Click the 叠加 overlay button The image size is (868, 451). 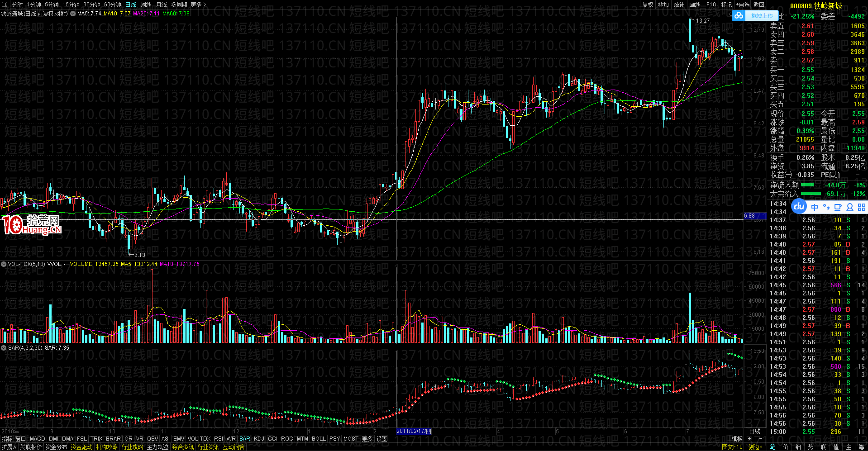663,5
